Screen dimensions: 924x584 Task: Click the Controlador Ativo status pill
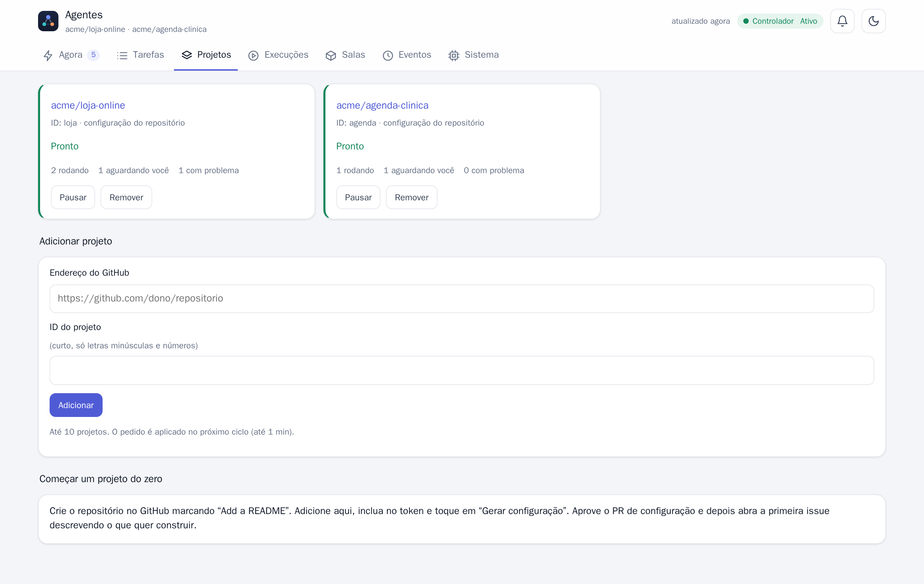780,21
